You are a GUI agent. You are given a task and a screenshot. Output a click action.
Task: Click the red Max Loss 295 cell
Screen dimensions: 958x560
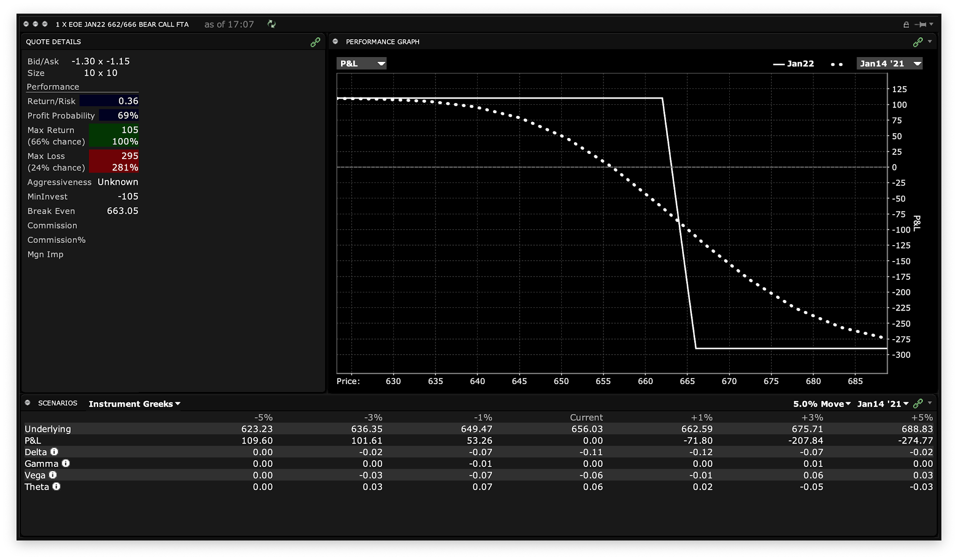click(114, 156)
